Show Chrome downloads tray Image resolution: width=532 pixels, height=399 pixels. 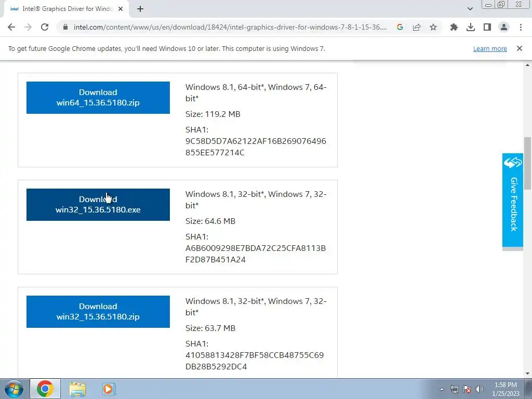471,27
